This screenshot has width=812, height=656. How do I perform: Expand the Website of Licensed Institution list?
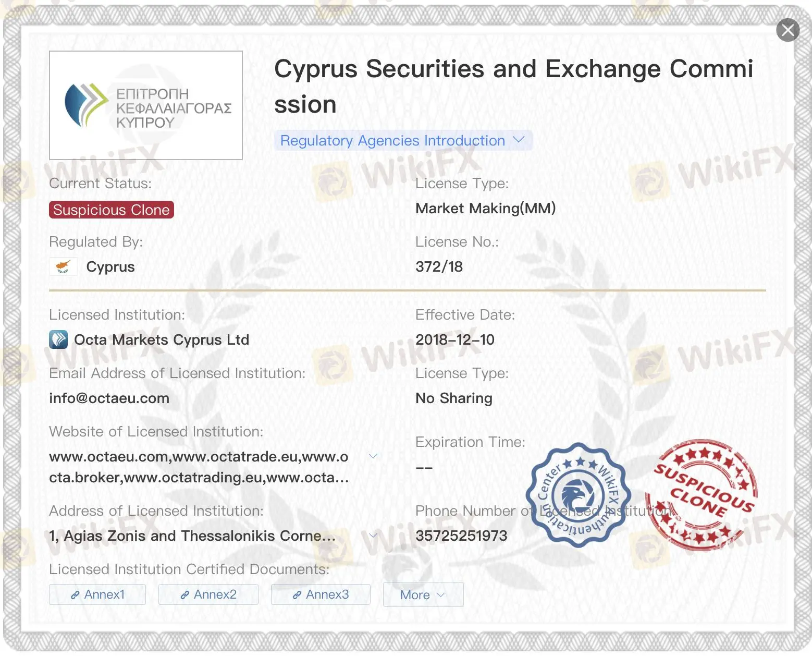[x=373, y=456]
